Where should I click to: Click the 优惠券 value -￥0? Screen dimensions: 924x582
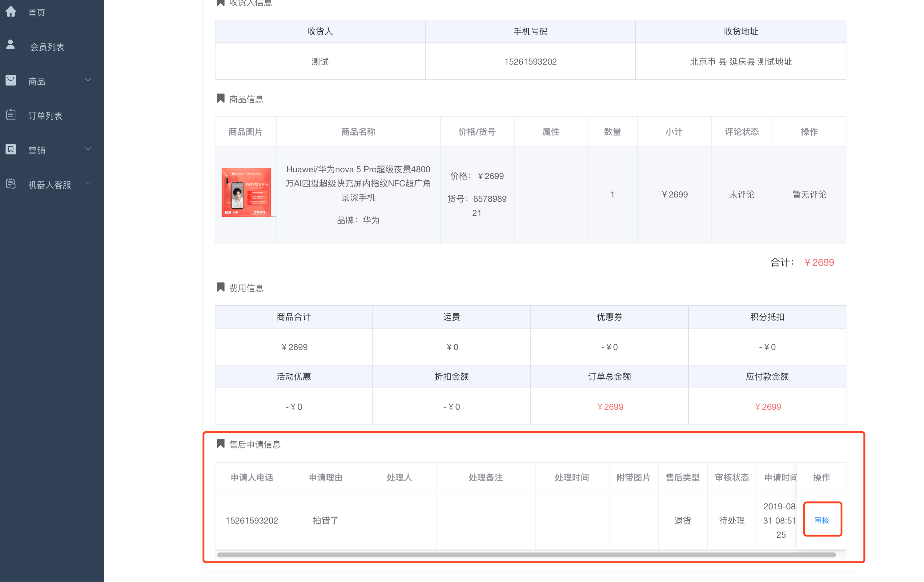tap(610, 347)
